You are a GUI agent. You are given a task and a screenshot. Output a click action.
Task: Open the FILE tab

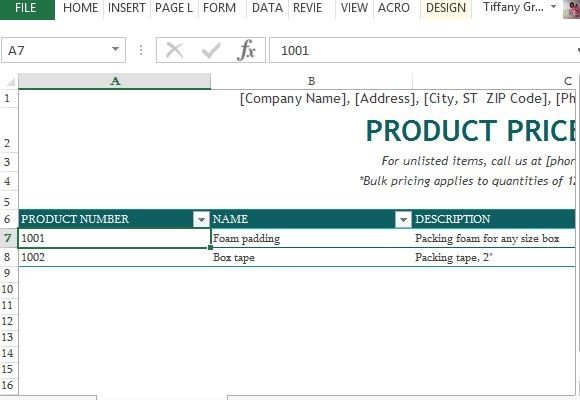[27, 9]
